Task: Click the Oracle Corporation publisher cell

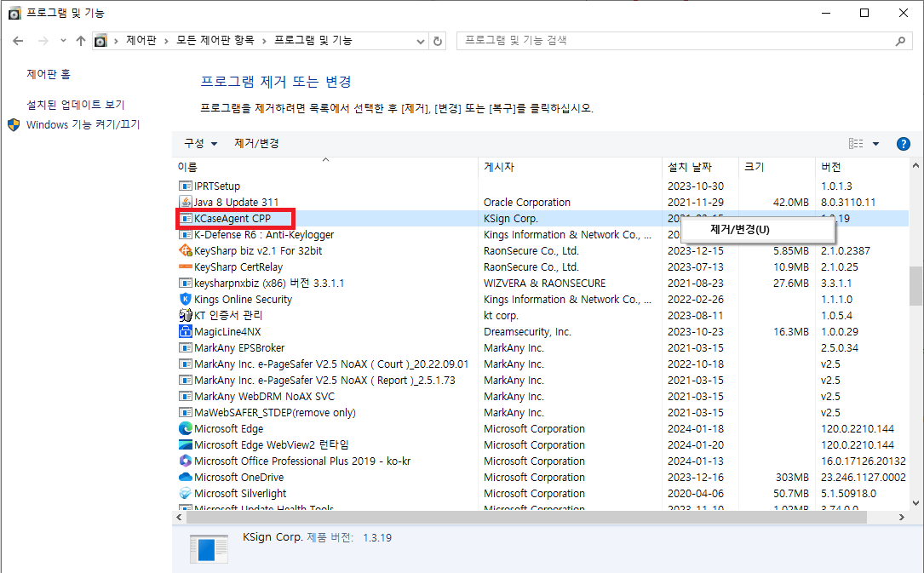Action: [x=527, y=202]
